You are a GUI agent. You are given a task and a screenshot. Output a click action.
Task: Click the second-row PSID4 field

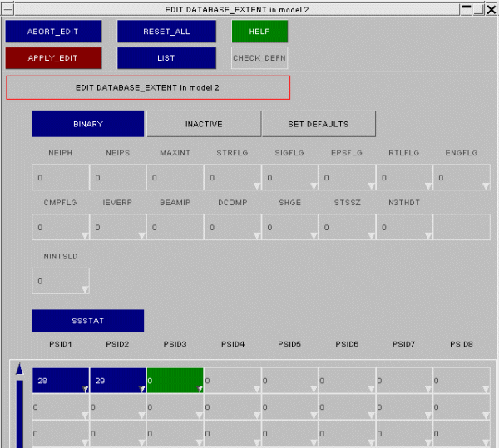(232, 406)
